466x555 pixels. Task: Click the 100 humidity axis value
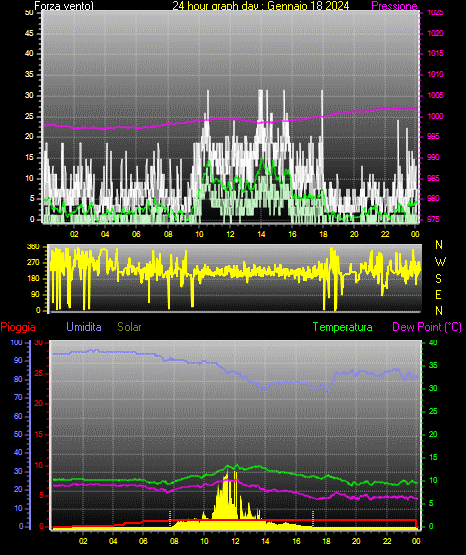click(x=16, y=343)
